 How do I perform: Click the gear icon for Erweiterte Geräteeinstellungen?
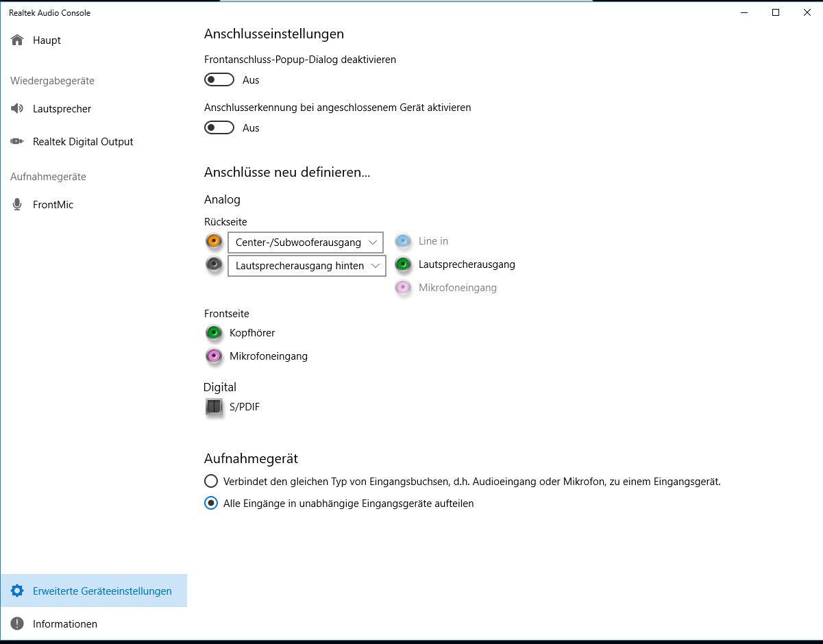click(x=16, y=590)
